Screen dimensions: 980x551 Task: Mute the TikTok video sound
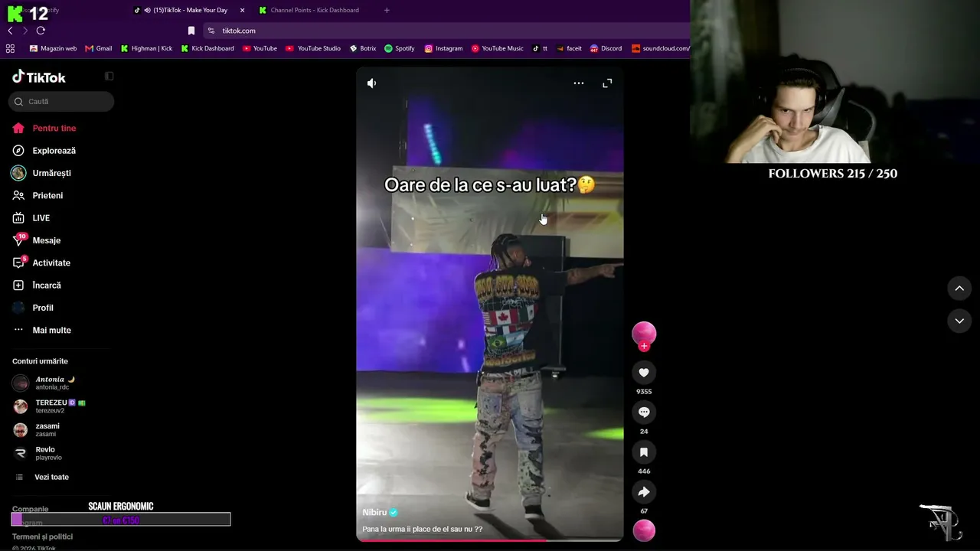[x=371, y=83]
